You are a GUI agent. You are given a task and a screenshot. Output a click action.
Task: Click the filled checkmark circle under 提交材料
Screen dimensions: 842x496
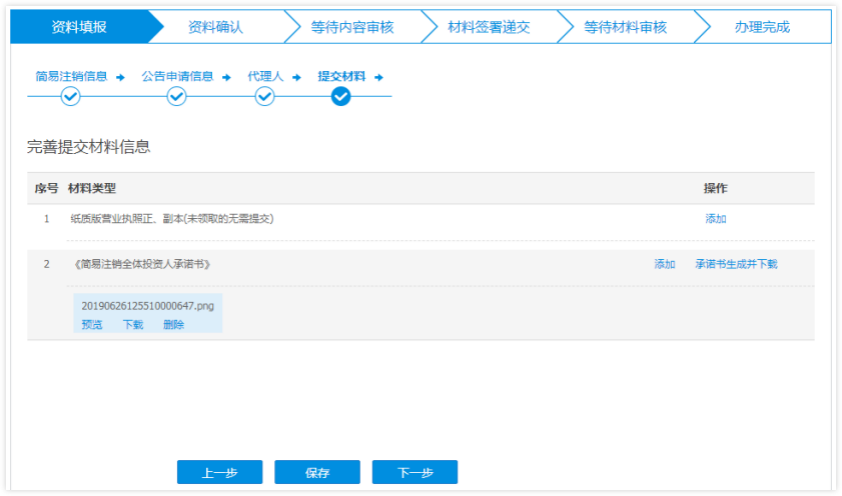341,97
